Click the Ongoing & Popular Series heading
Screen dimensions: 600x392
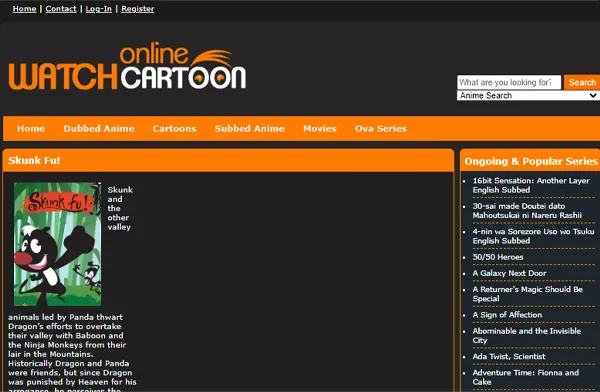(x=531, y=162)
